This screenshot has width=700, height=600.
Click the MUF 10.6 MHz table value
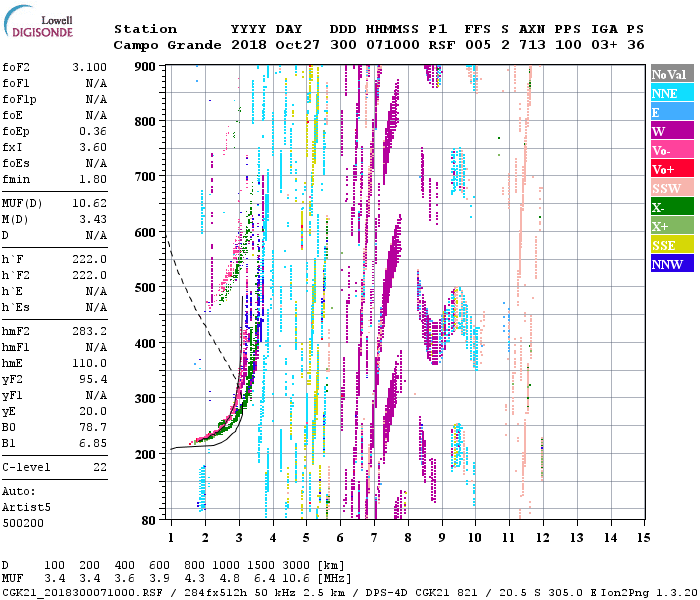click(296, 579)
